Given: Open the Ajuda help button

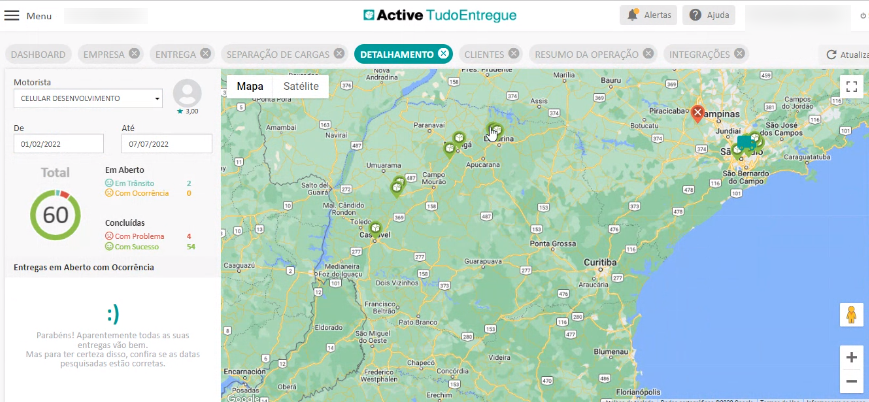Looking at the screenshot, I should (709, 16).
